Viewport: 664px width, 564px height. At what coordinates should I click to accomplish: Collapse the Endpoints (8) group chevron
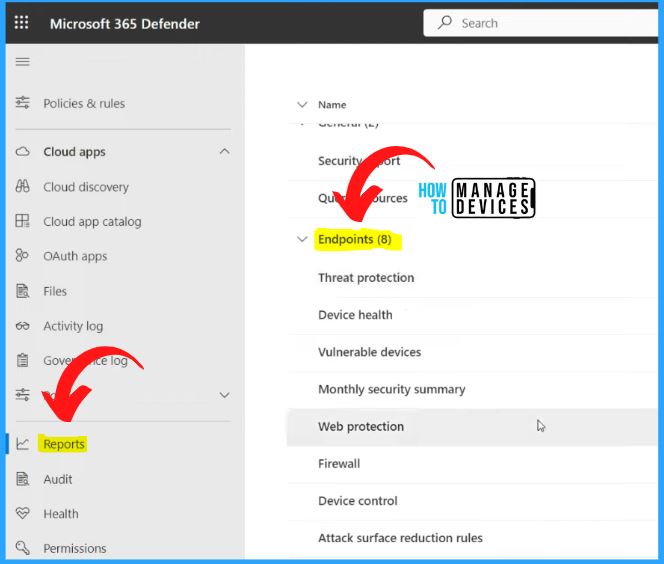coord(302,239)
